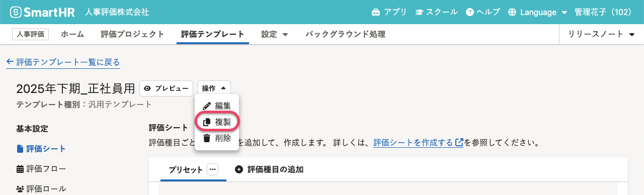Click the ヘルプ question mark icon
The width and height of the screenshot is (644, 195).
pos(470,12)
